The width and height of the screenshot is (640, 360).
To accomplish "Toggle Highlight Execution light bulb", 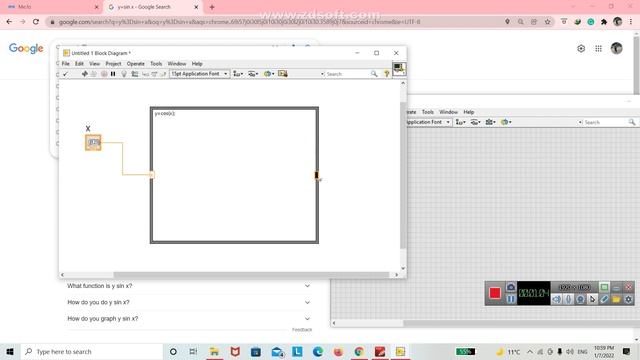I will tap(124, 74).
